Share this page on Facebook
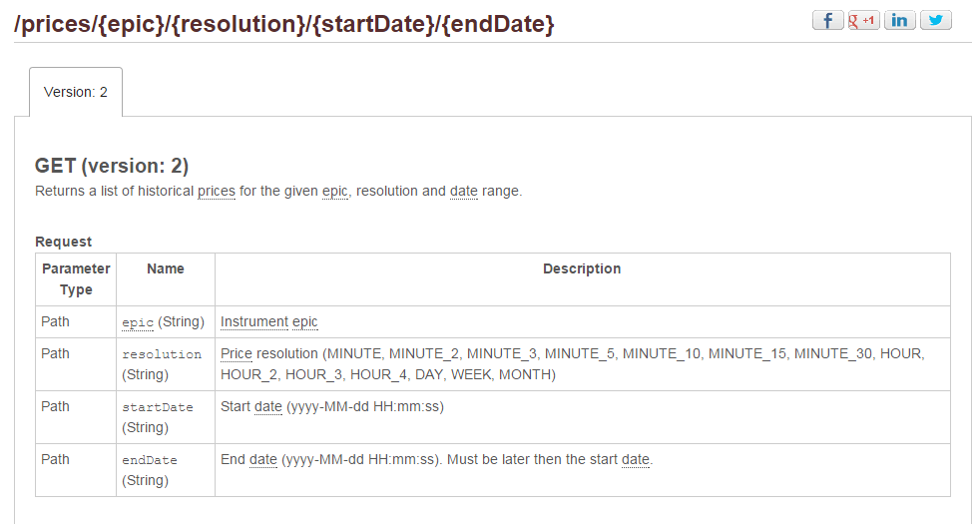This screenshot has height=524, width=980. pyautogui.click(x=827, y=20)
